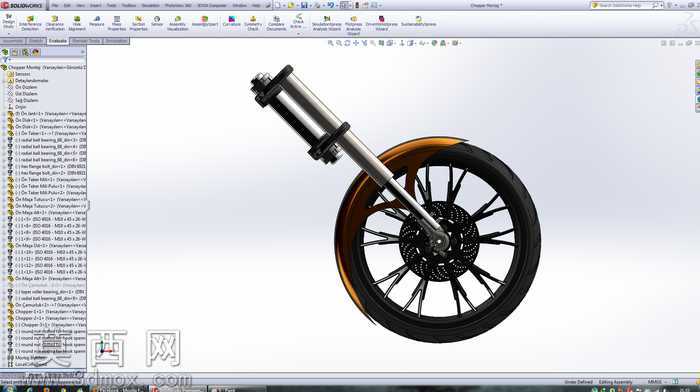700x392 pixels.
Task: Open the AssemblyXpert tool
Action: (204, 21)
